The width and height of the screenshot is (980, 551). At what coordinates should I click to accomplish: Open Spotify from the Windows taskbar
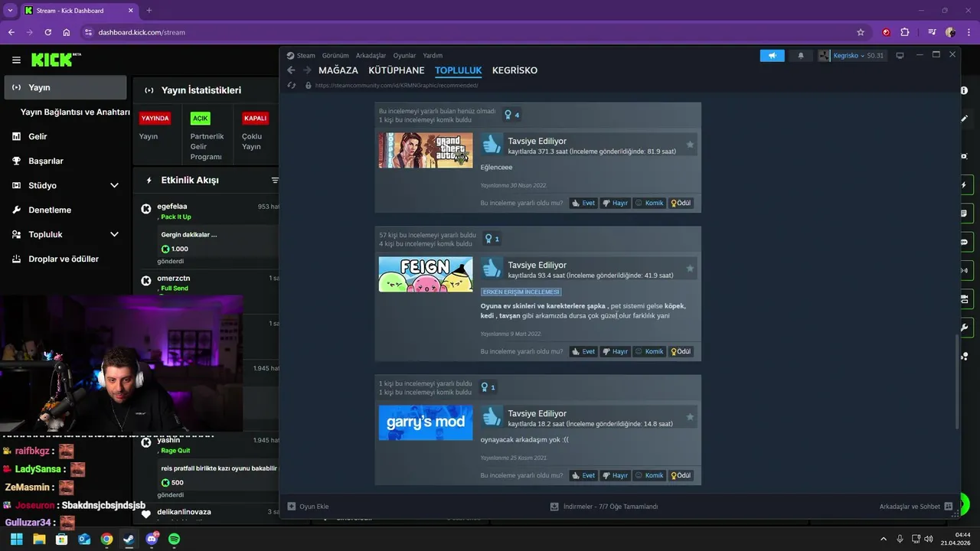pos(174,539)
